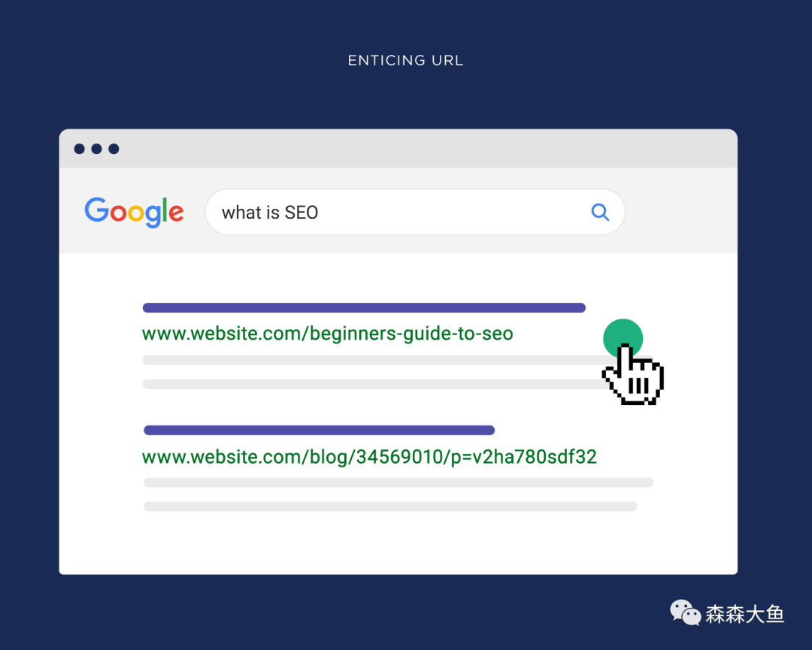Click the 森森大鱼 watermark text

point(744,614)
